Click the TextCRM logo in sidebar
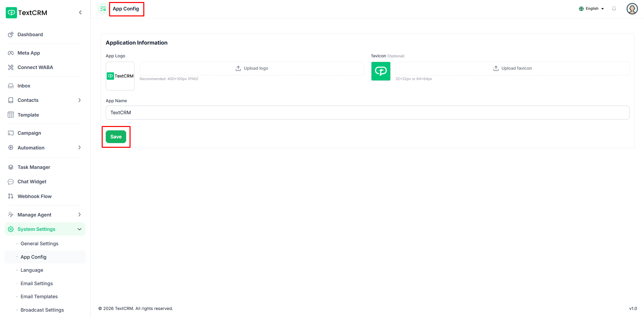 27,13
